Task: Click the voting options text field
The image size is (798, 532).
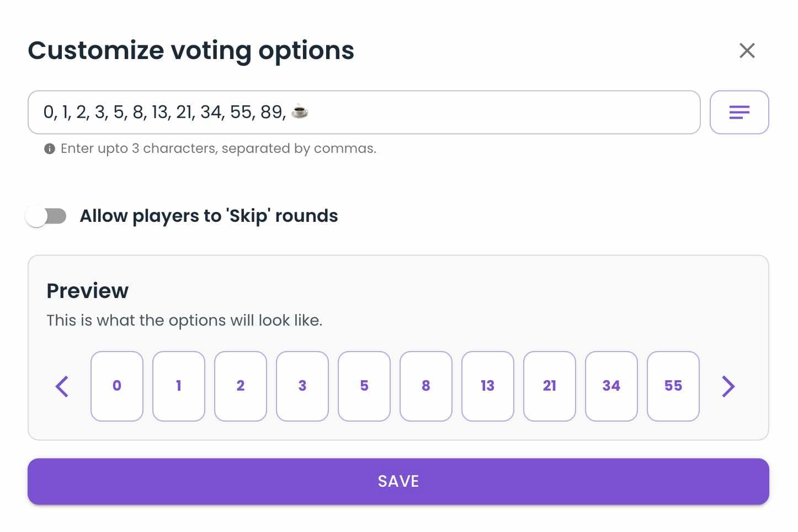Action: click(364, 113)
